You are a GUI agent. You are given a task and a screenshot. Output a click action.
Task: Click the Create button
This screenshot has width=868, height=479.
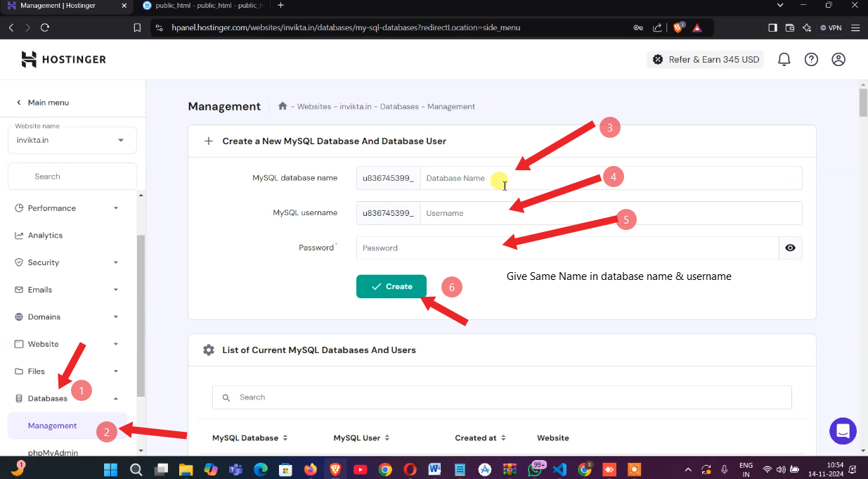(391, 286)
